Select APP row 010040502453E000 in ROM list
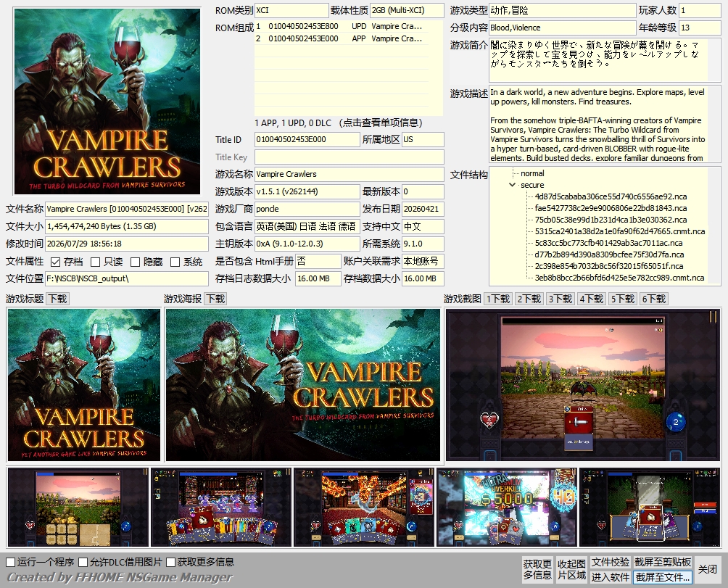The width and height of the screenshot is (728, 588). 342,38
